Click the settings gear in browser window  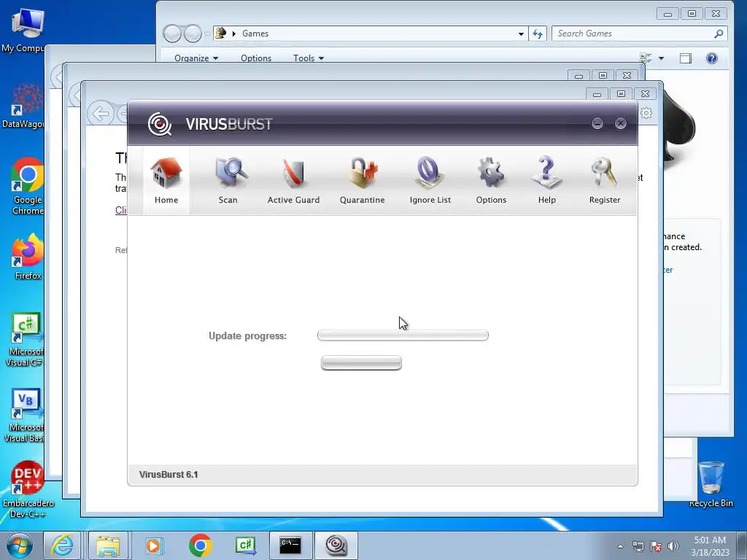[x=646, y=113]
